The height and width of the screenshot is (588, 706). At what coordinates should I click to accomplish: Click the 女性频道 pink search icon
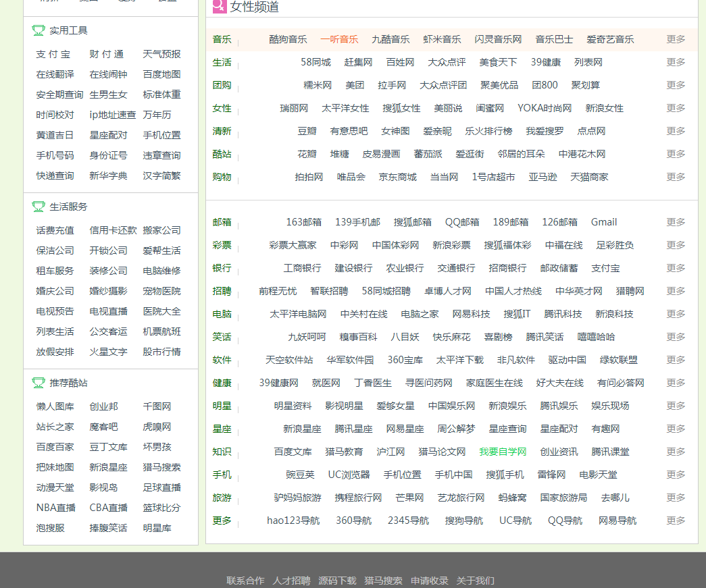[x=220, y=6]
